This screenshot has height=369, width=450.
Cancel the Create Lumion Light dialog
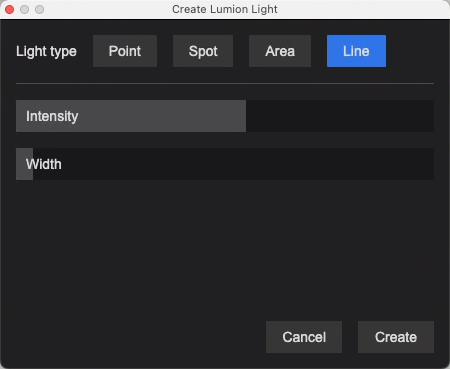coord(304,337)
